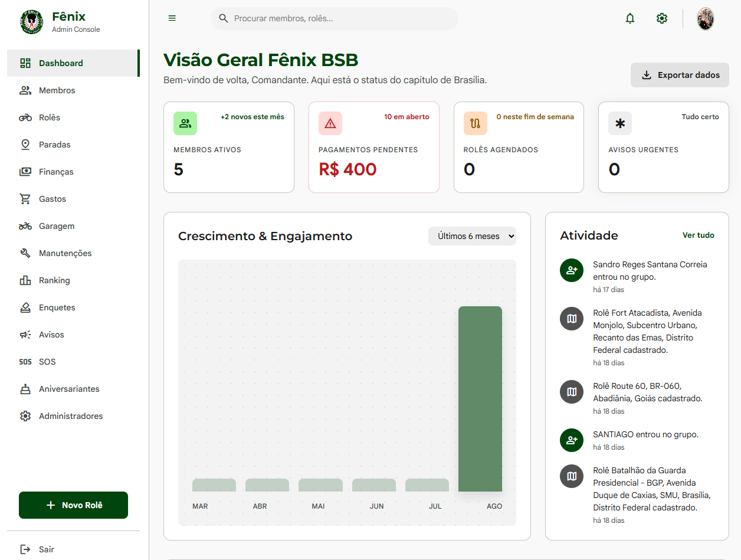Open Avisos in the sidebar
Image resolution: width=741 pixels, height=560 pixels.
[73, 335]
